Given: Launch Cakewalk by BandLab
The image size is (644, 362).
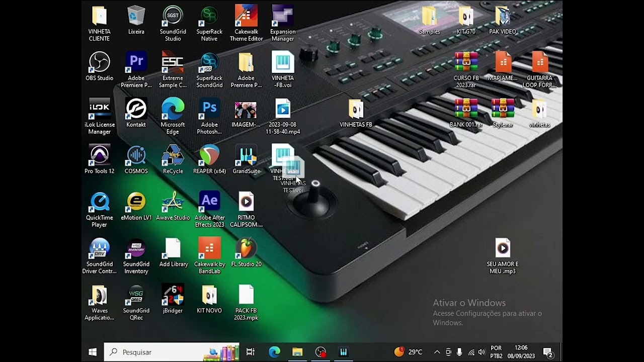Looking at the screenshot, I should pyautogui.click(x=209, y=256).
